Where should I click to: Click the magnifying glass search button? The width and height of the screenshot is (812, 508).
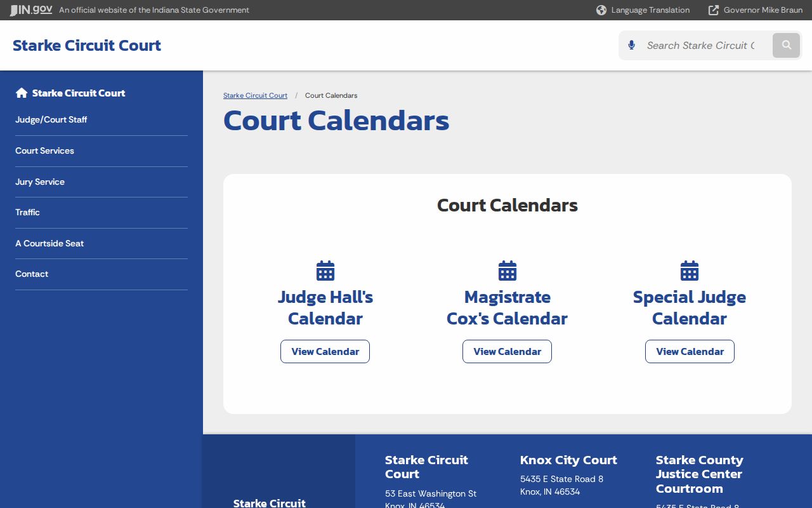click(787, 45)
